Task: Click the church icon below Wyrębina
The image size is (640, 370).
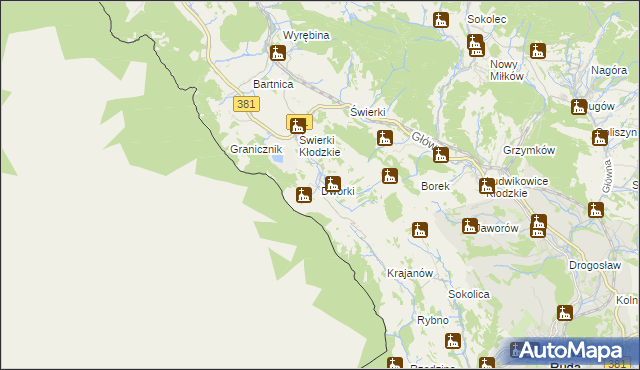Action: pos(278,53)
